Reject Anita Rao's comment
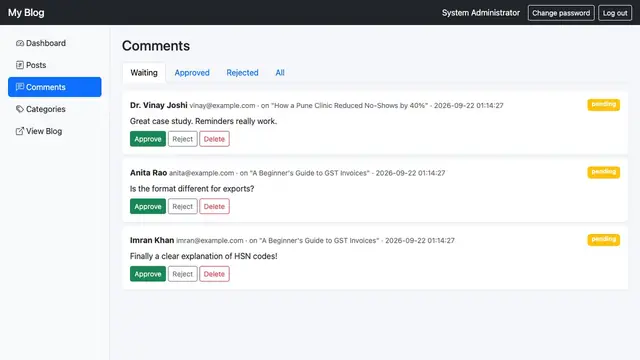640x360 pixels. click(x=182, y=206)
